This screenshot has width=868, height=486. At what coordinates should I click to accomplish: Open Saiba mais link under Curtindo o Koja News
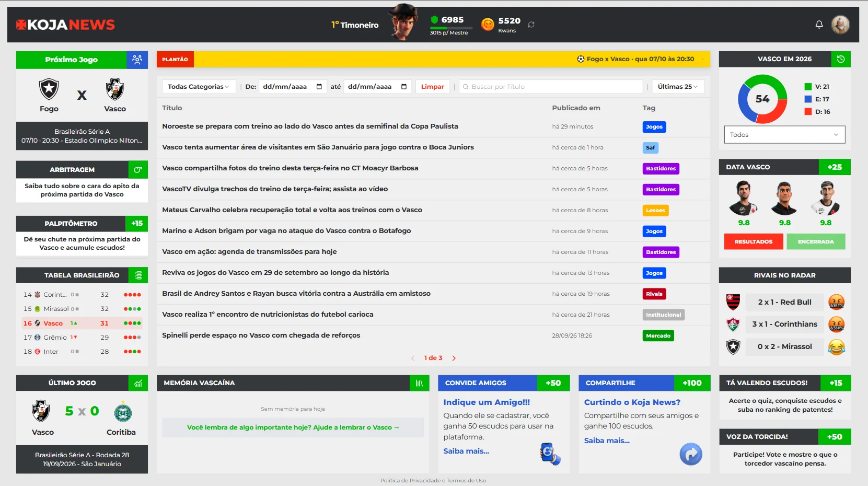click(x=607, y=441)
